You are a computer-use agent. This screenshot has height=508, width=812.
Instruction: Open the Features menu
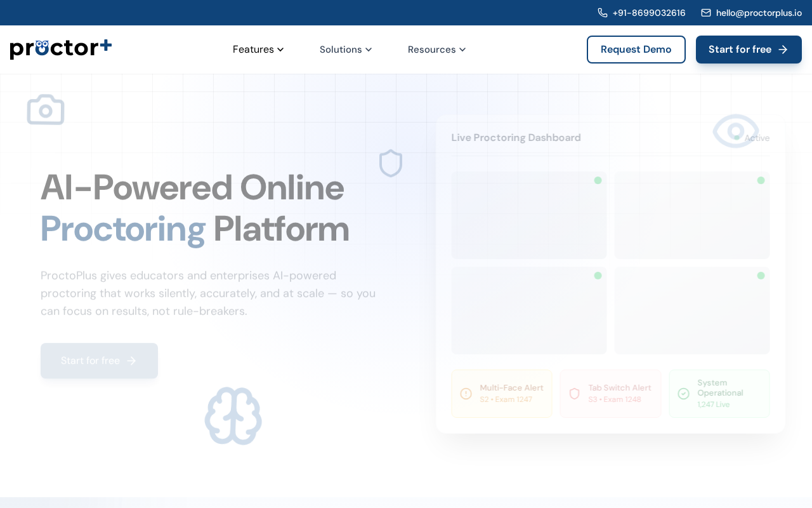click(258, 50)
